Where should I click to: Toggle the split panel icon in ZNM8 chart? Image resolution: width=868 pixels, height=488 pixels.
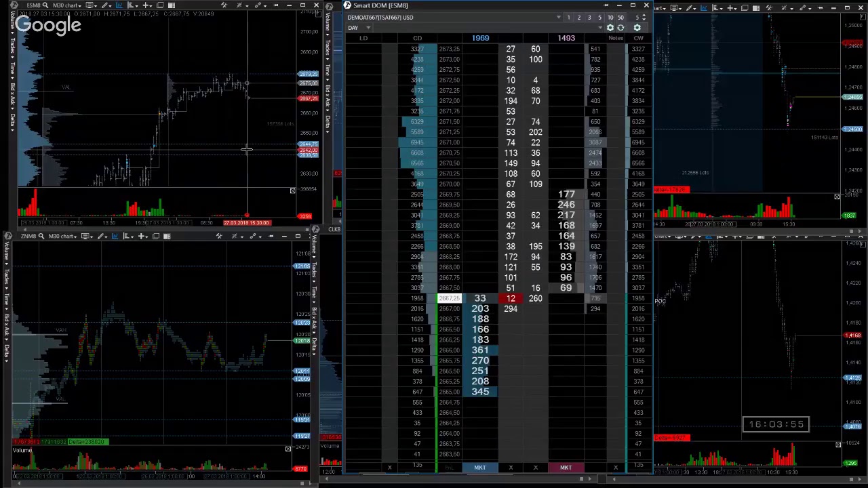(x=167, y=236)
